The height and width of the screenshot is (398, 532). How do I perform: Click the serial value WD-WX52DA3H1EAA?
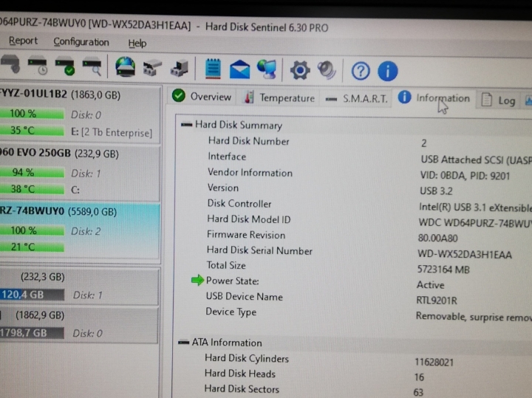click(465, 254)
